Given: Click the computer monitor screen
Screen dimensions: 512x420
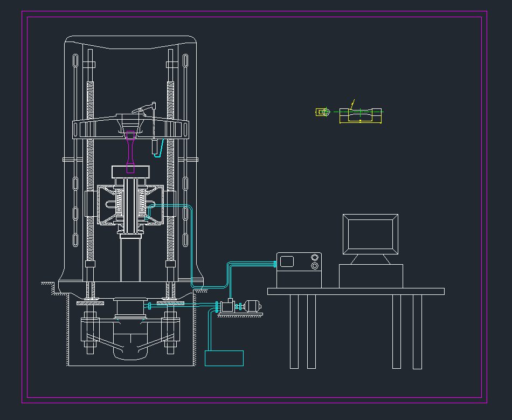Looking at the screenshot, I should point(370,235).
